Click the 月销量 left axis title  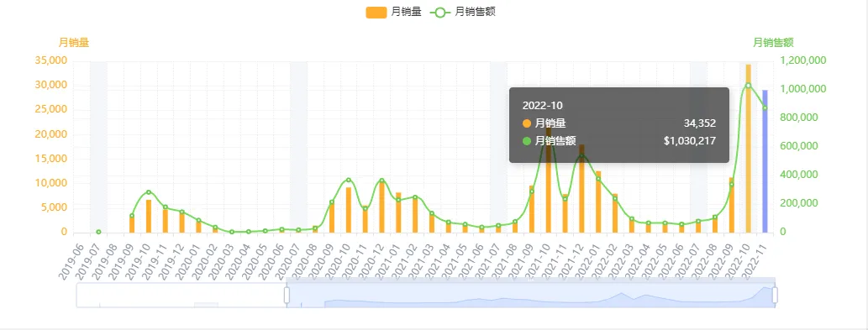(x=74, y=43)
